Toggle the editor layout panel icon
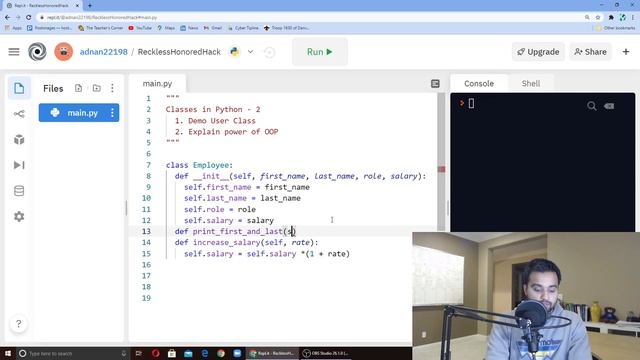640x360 pixels. (436, 84)
